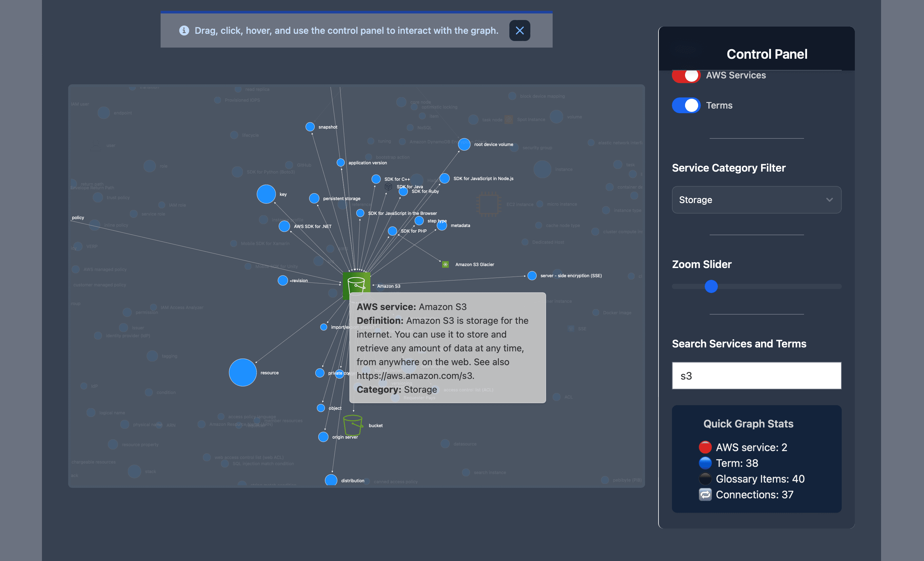Click the Connections icon in Quick Graph Stats
The height and width of the screenshot is (561, 924).
705,495
